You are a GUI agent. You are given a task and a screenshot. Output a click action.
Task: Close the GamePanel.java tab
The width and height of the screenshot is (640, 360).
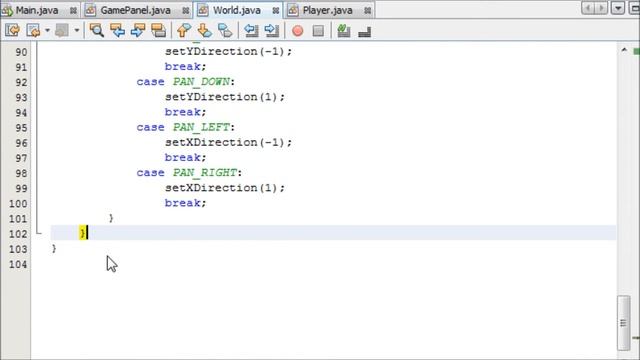click(186, 11)
